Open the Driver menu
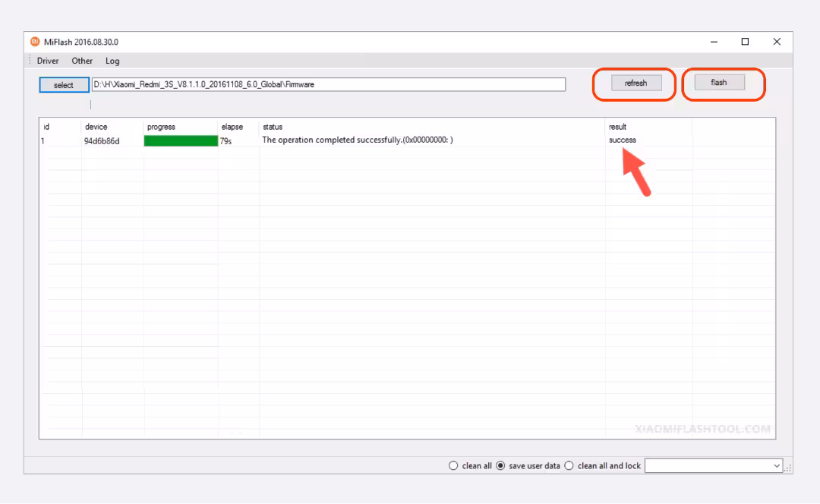Screen dimensions: 820x504 (48, 61)
